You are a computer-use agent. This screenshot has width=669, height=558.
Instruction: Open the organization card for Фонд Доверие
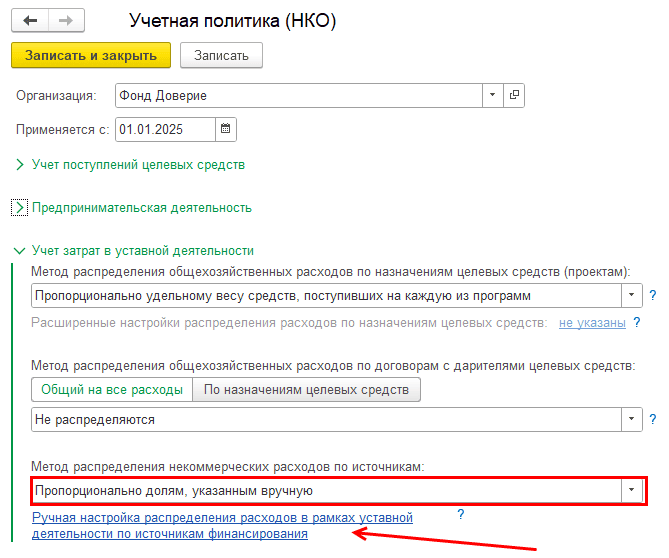515,95
